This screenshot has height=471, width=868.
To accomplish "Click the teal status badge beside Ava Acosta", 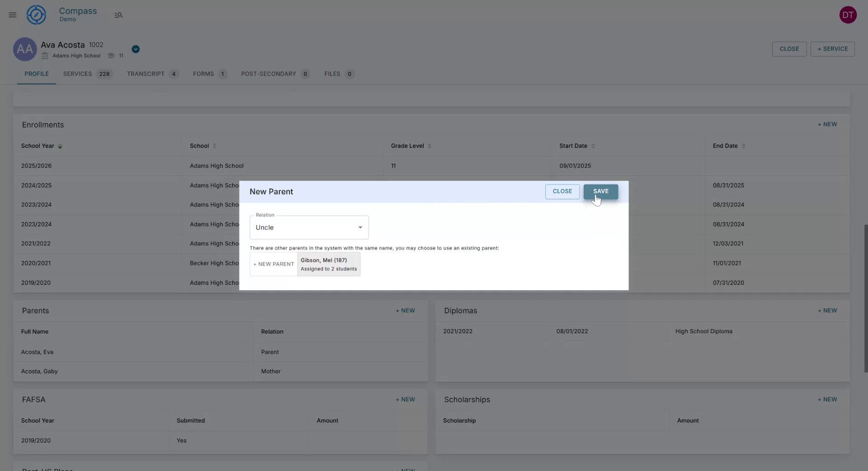I will tap(135, 49).
